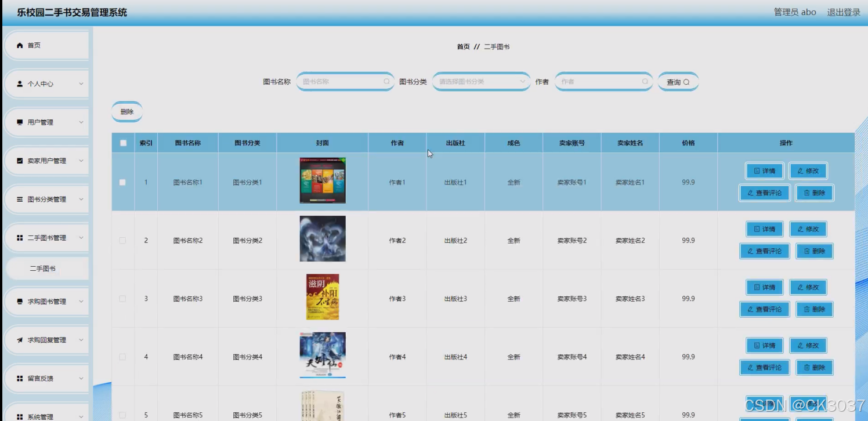Open the 留言反馈 sidebar item
This screenshot has width=868, height=421.
coord(46,379)
